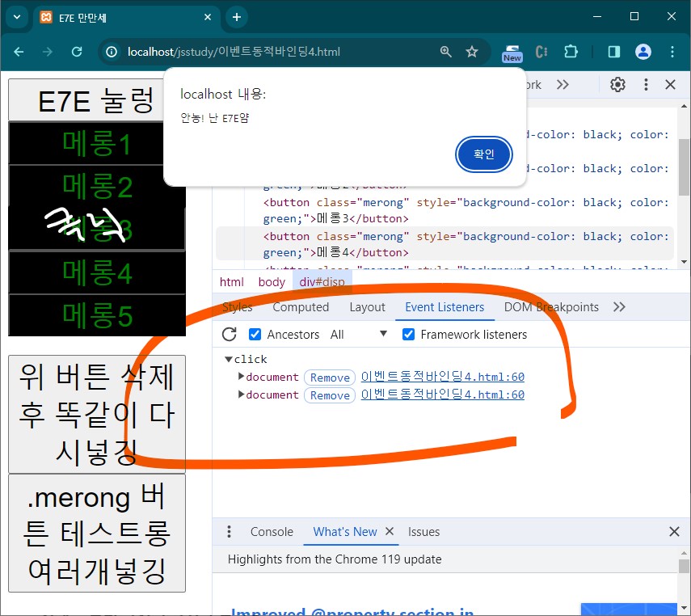
Task: Select the What's New drawer tab
Action: pos(344,532)
